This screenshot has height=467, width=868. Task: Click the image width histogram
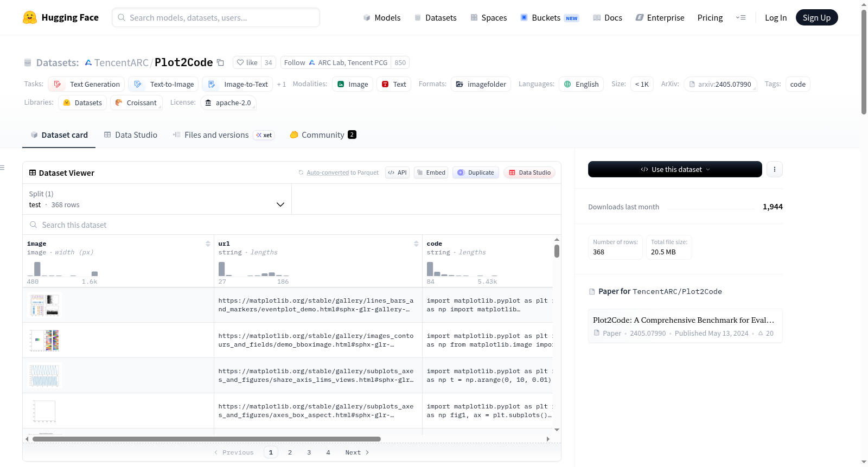[62, 269]
